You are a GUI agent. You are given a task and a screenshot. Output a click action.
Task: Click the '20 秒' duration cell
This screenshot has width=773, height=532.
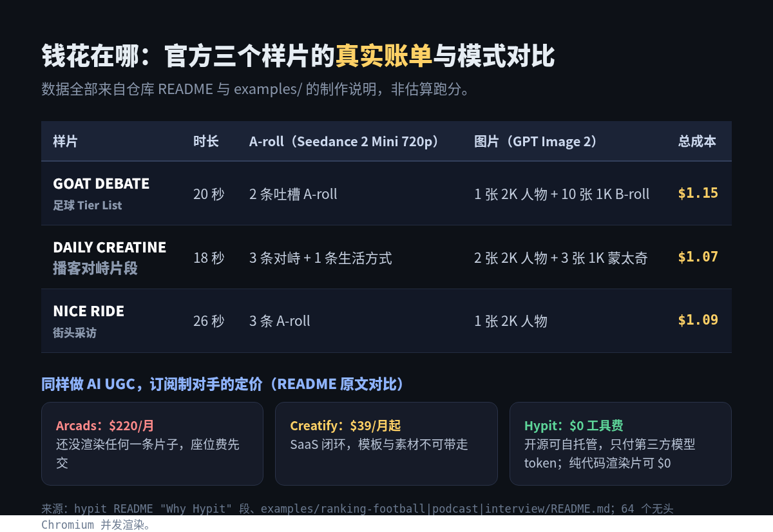click(x=209, y=194)
